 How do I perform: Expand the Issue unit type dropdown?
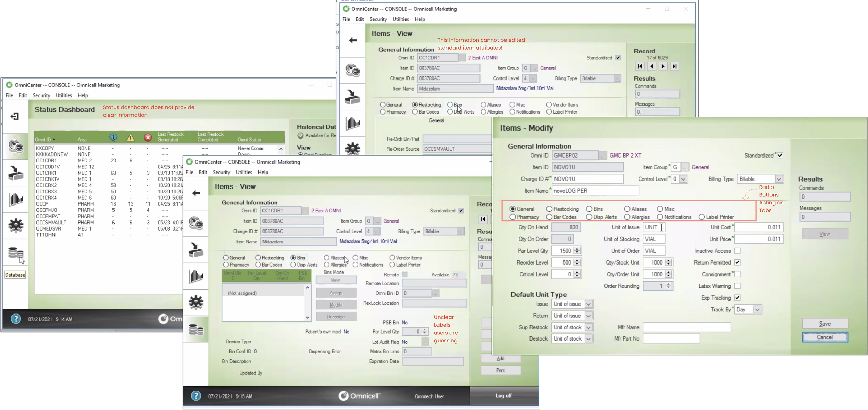tap(589, 304)
